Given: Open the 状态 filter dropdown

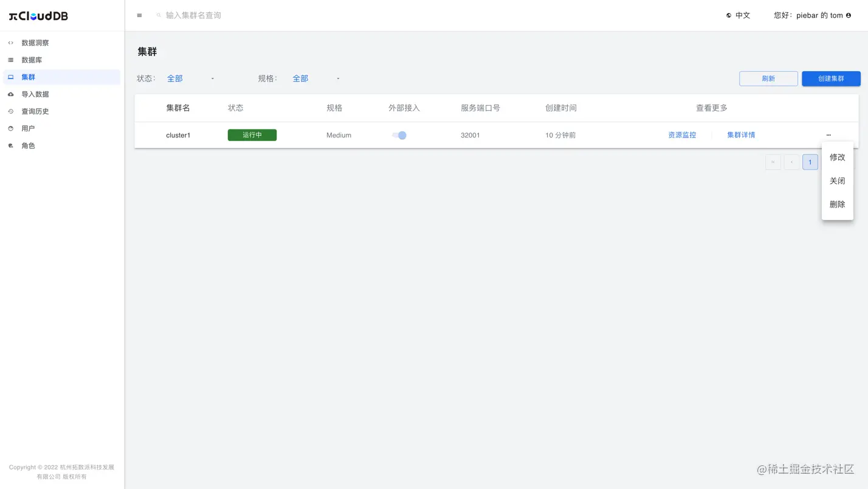Looking at the screenshot, I should (190, 78).
